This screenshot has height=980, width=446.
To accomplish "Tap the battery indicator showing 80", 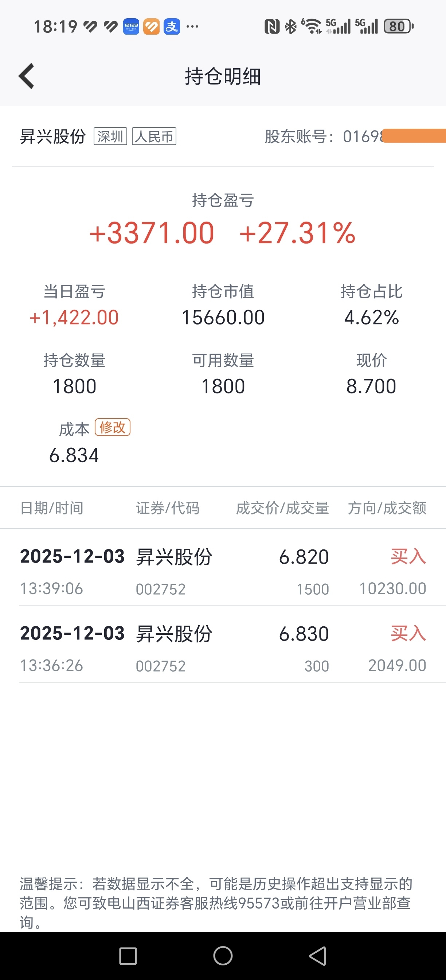I will click(x=399, y=27).
